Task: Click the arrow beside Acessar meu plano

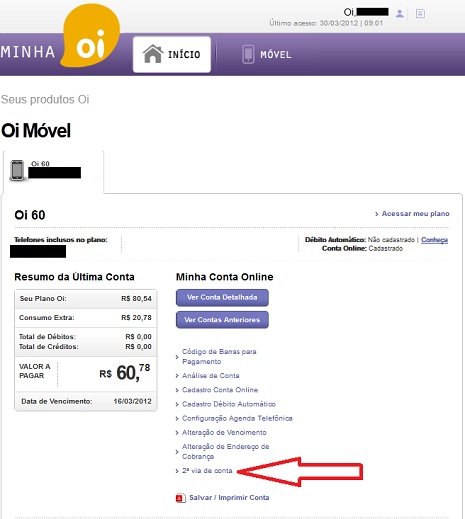Action: (377, 214)
